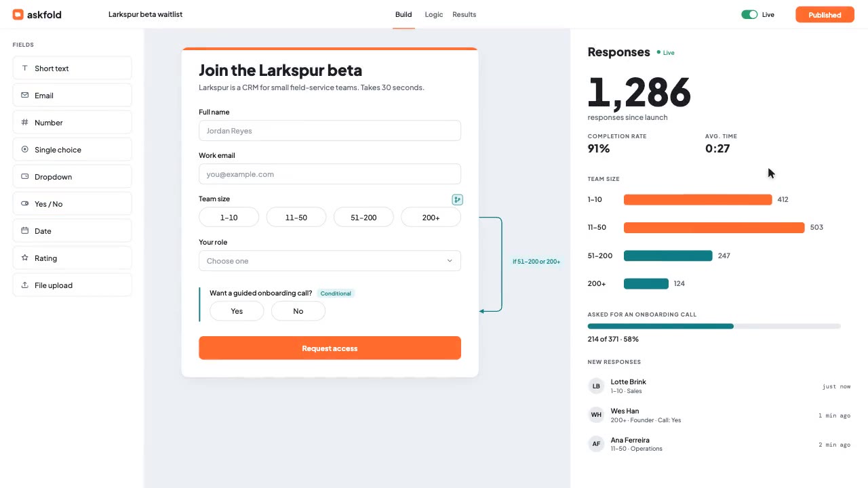This screenshot has height=488, width=868.
Task: Click the Request access button
Action: coord(330,348)
